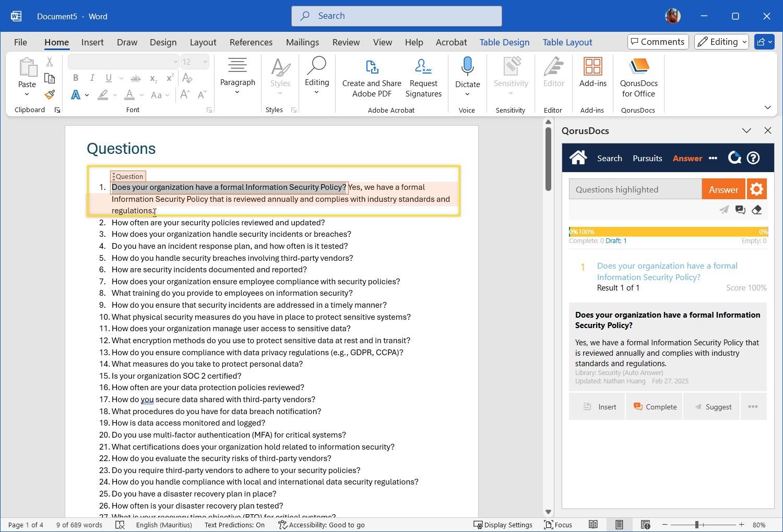Viewport: 783px width, 532px height.
Task: Open QorusDocs for Office ribbon button
Action: [638, 78]
